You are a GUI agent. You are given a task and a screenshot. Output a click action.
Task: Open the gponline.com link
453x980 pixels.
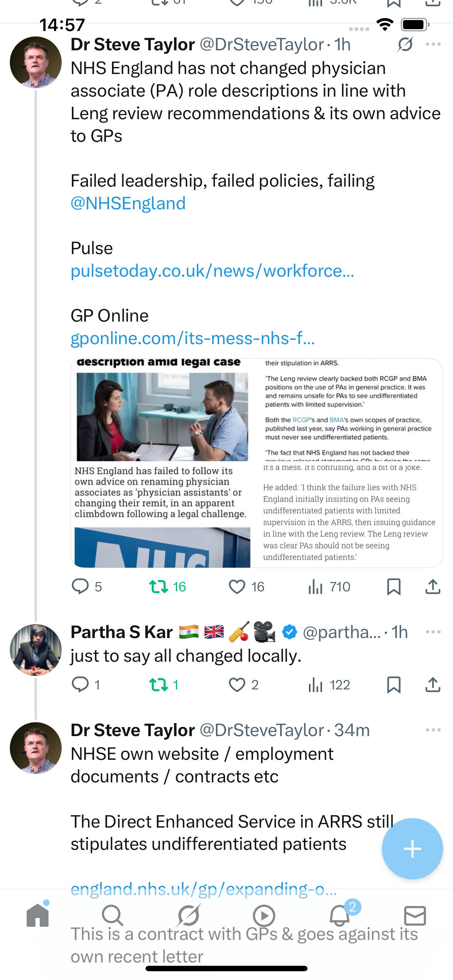point(193,338)
